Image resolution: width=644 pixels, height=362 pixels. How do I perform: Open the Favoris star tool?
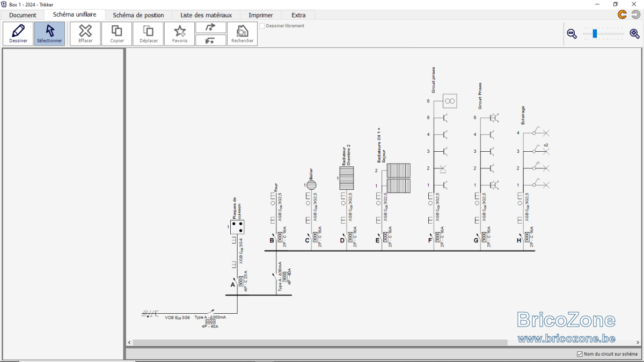click(180, 34)
